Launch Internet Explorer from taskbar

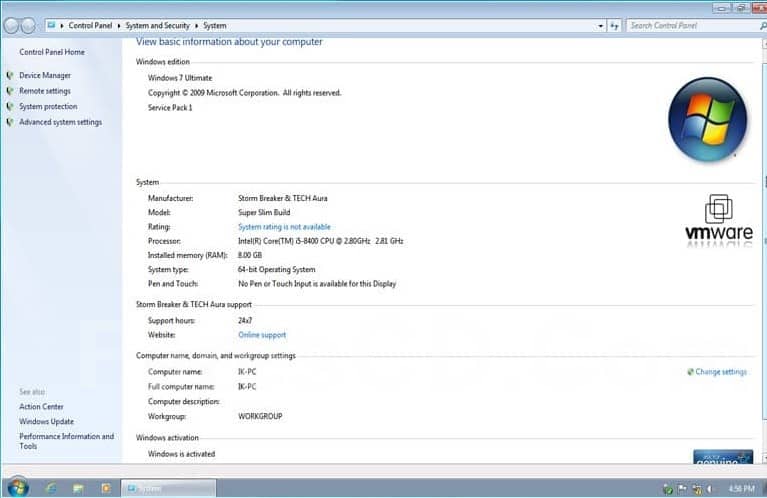pyautogui.click(x=51, y=488)
